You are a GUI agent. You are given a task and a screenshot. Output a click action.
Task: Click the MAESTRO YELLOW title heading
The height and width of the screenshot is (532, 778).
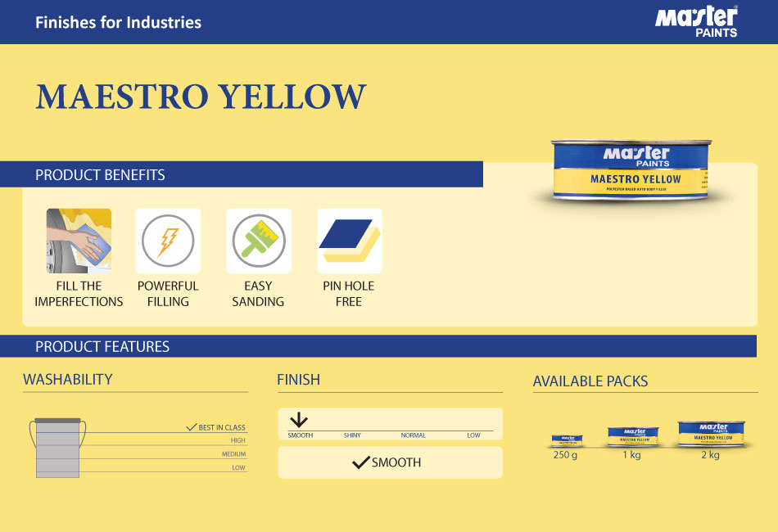(x=201, y=97)
